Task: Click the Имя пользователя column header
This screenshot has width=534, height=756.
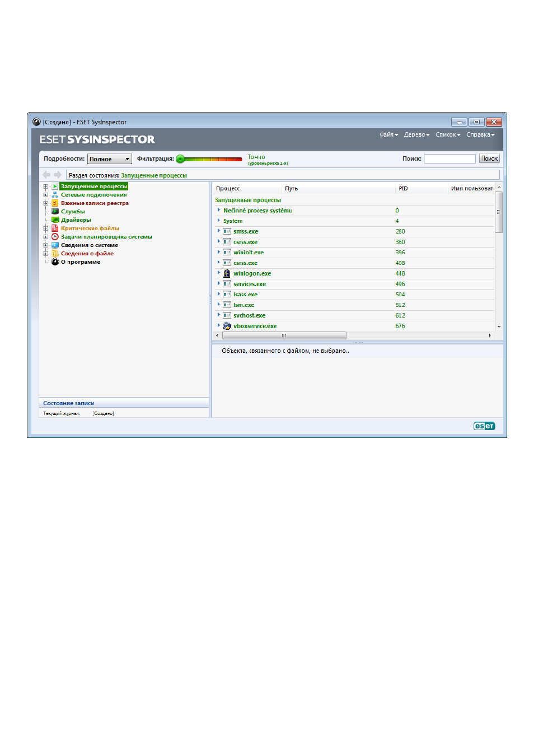Action: 472,189
